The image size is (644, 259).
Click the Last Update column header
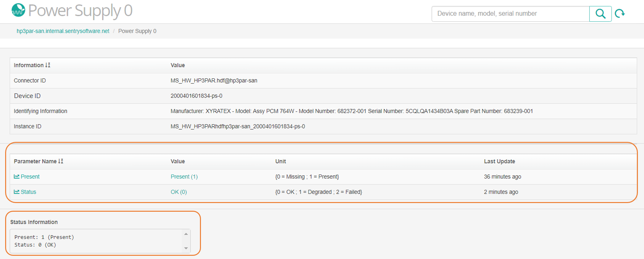[499, 162]
